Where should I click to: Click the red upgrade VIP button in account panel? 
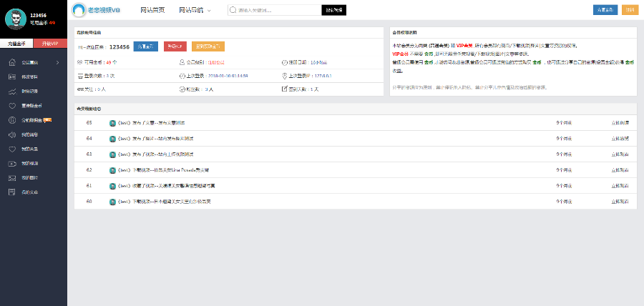(175, 46)
